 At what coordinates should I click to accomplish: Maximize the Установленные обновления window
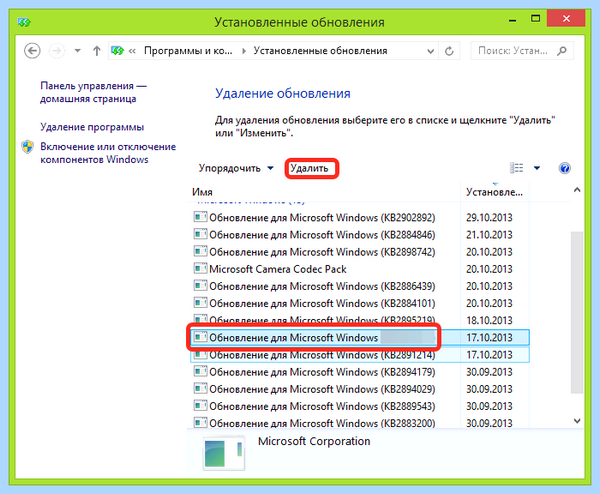(536, 18)
